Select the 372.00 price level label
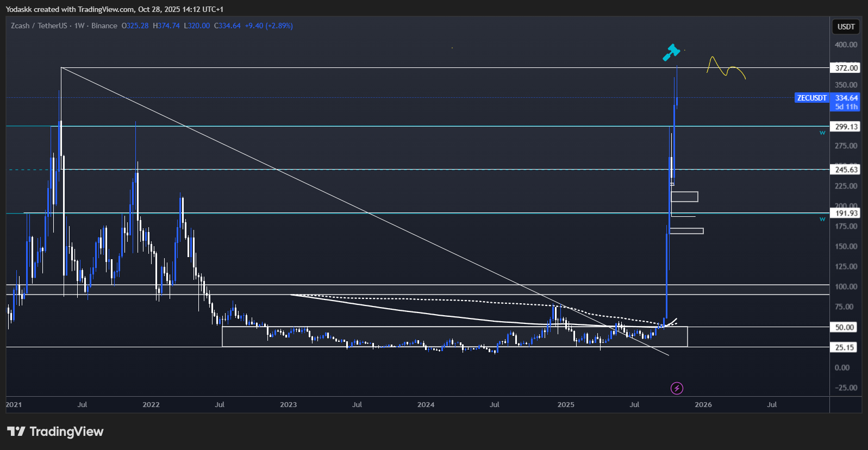This screenshot has height=450, width=868. (846, 68)
